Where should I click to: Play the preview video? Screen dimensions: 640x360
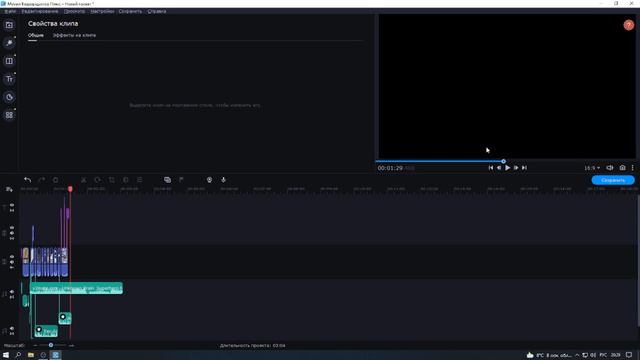[x=507, y=168]
